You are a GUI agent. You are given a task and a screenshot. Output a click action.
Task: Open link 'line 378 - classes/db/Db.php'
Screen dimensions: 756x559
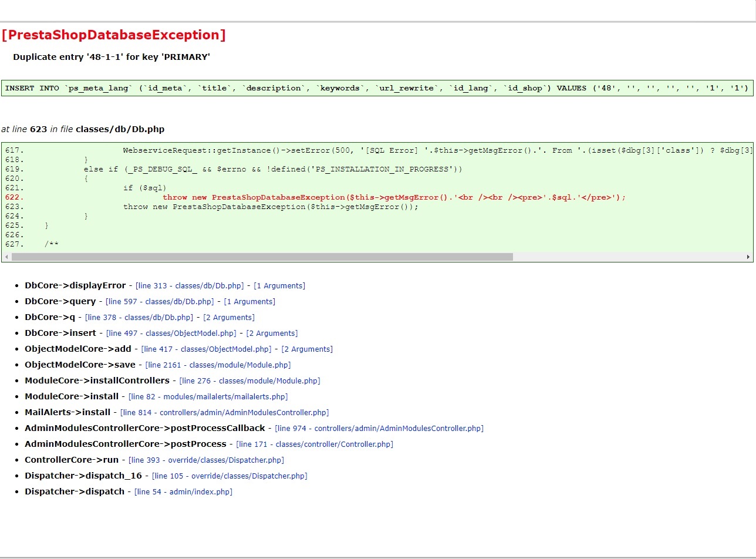139,318
